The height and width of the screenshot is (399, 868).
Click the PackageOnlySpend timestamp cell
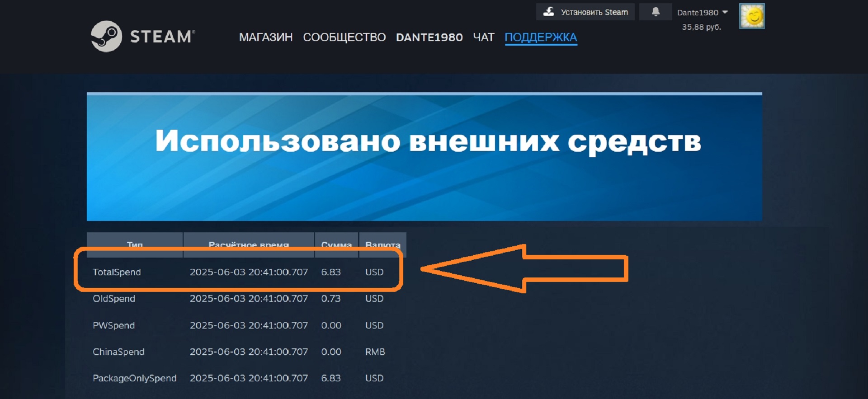(249, 378)
